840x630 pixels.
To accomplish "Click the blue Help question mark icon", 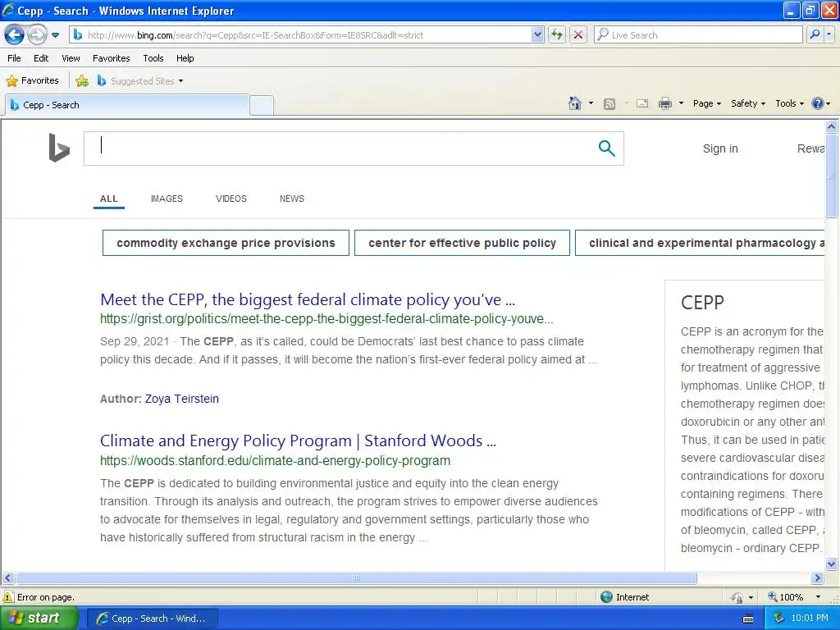I will 818,103.
